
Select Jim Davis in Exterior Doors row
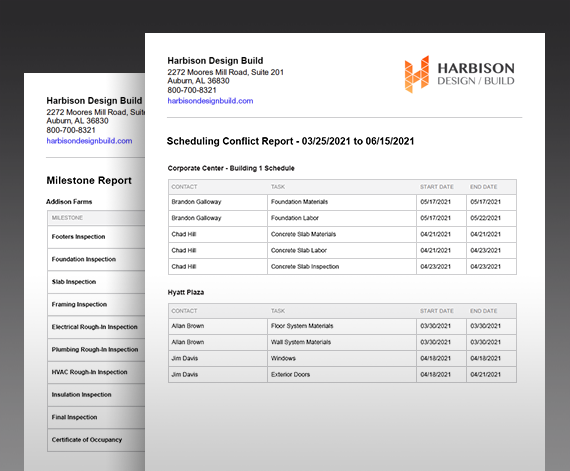pyautogui.click(x=185, y=374)
